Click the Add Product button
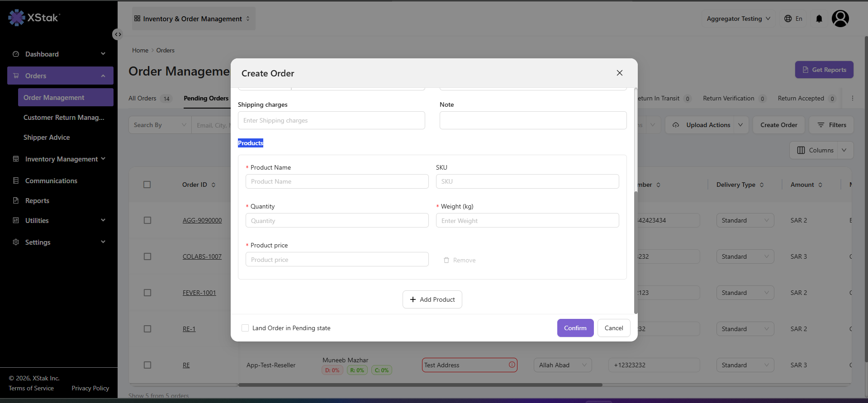 coord(432,299)
